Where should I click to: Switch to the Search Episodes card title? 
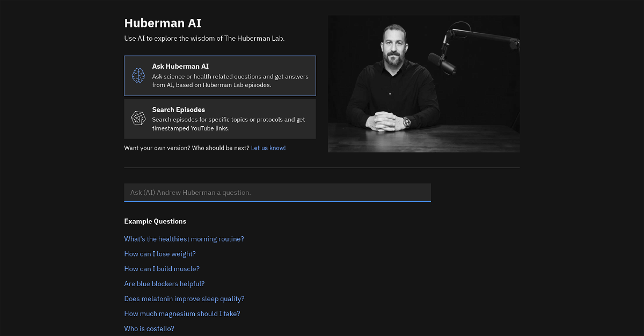pyautogui.click(x=178, y=110)
